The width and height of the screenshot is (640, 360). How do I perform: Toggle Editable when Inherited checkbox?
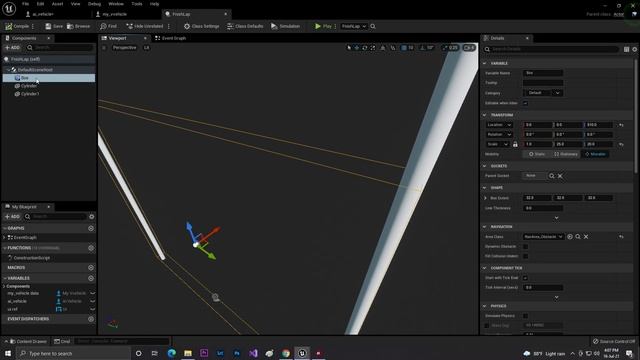[525, 103]
